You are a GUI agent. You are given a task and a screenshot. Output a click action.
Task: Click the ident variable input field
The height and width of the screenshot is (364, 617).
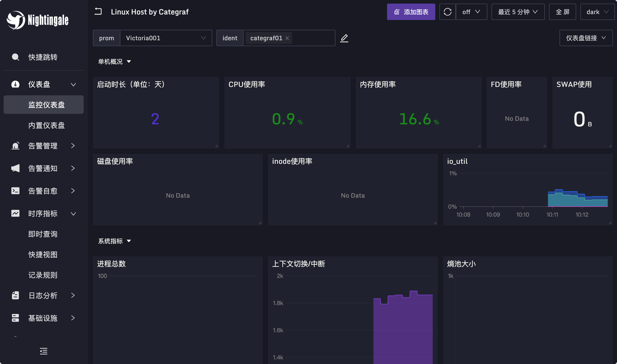[313, 38]
